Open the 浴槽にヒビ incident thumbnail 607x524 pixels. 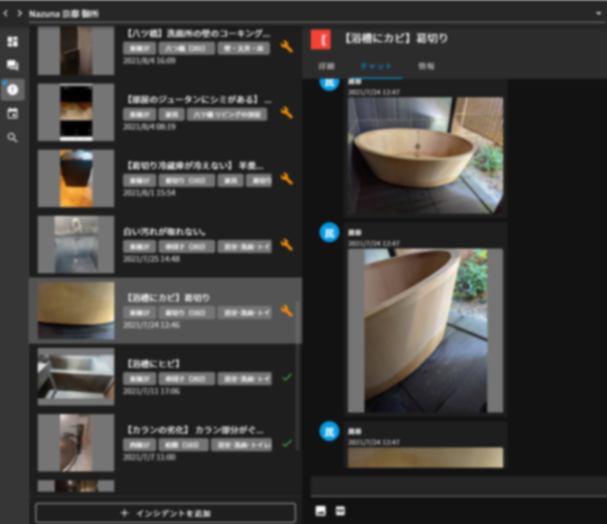point(76,377)
